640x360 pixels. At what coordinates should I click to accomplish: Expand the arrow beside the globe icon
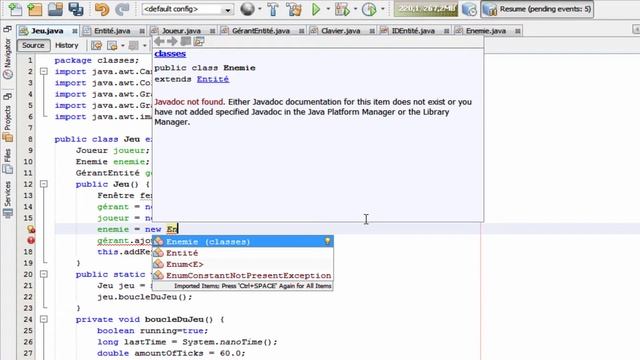tap(260, 9)
